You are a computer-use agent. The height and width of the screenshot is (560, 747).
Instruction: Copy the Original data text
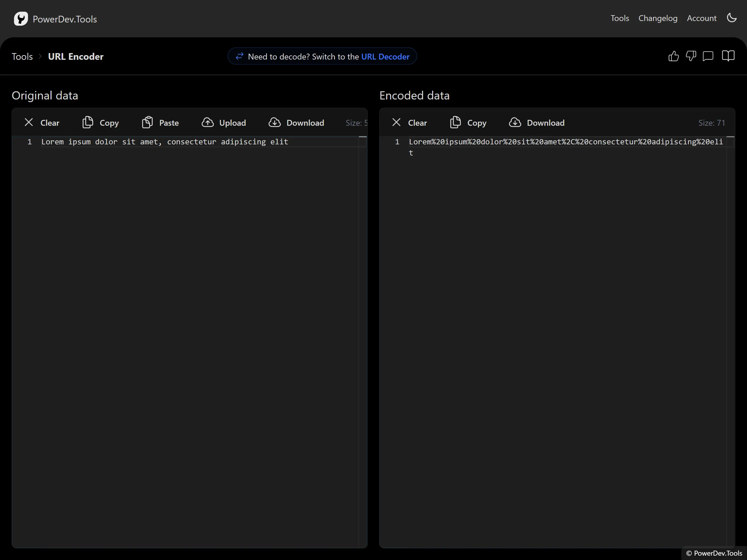(x=101, y=123)
